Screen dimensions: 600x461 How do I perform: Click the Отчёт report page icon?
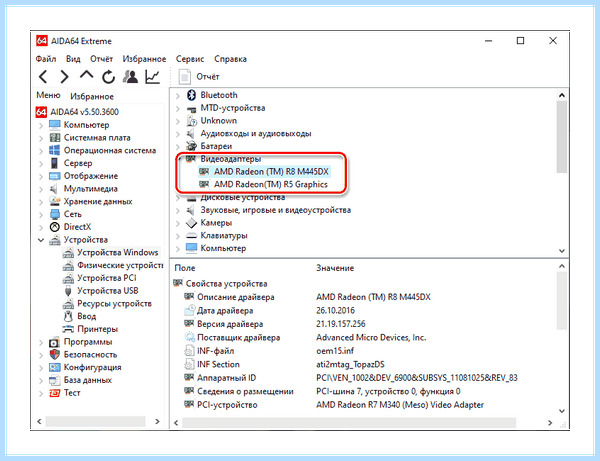tap(185, 77)
